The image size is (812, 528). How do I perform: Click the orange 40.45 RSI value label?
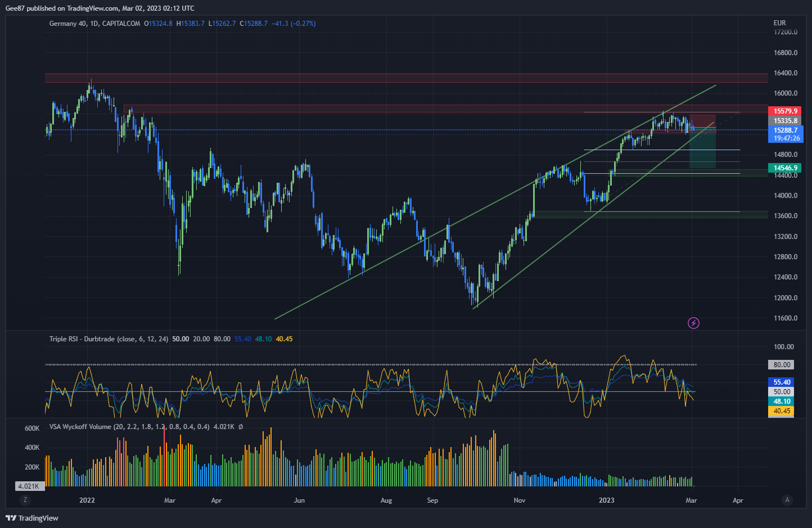782,411
